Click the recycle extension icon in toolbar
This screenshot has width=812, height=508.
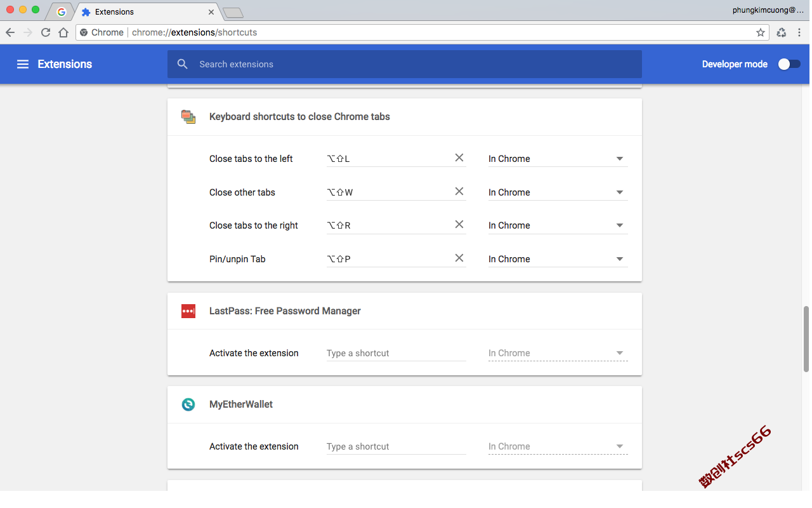[782, 32]
